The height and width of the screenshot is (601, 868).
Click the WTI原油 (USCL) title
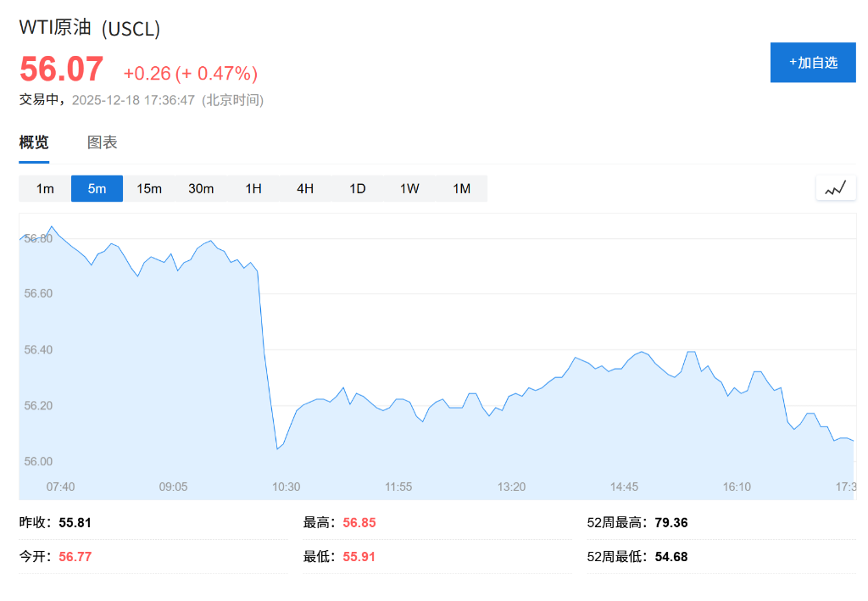[x=90, y=28]
